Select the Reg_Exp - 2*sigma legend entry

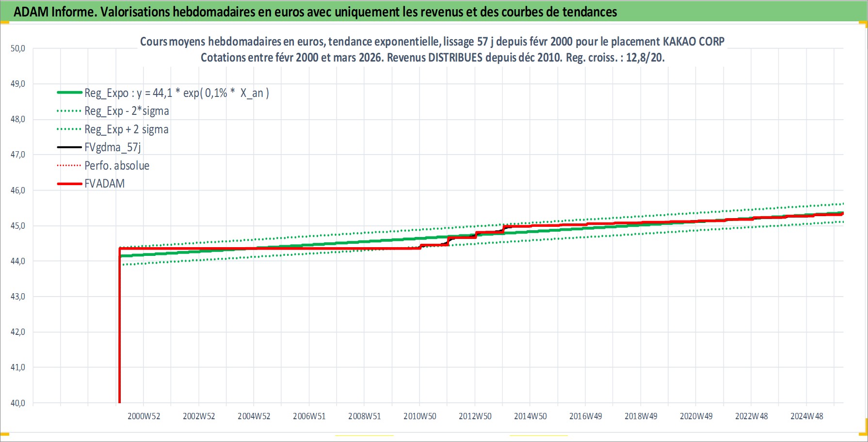113,111
